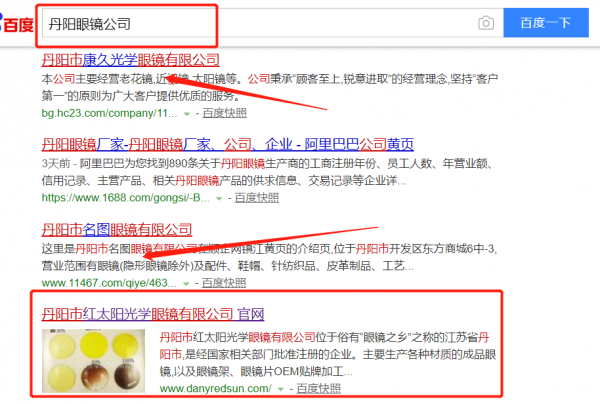
Task: Click the https://www.1688.com/gongsi green URL
Action: 126,198
